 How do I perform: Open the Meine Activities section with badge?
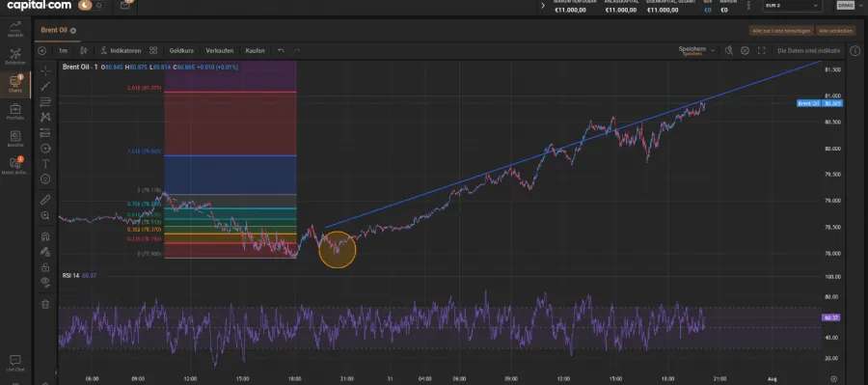14,166
